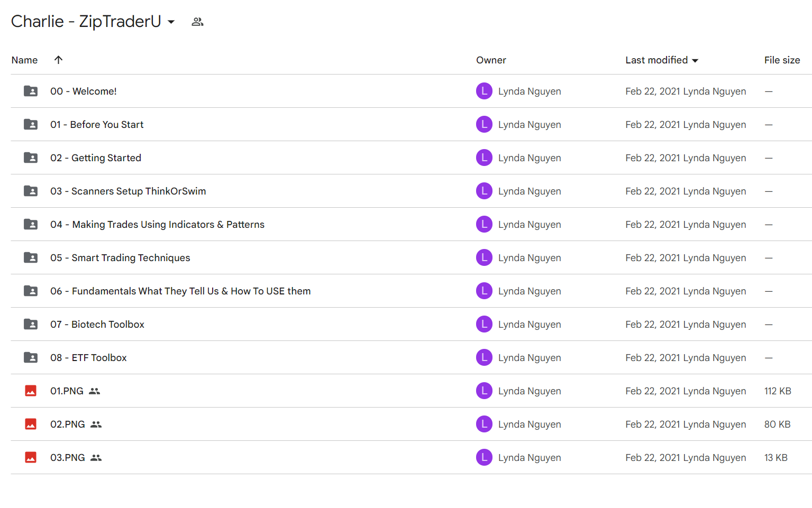Click owner avatar in the 04 - Making Trades row
The image size is (812, 508).
point(484,224)
